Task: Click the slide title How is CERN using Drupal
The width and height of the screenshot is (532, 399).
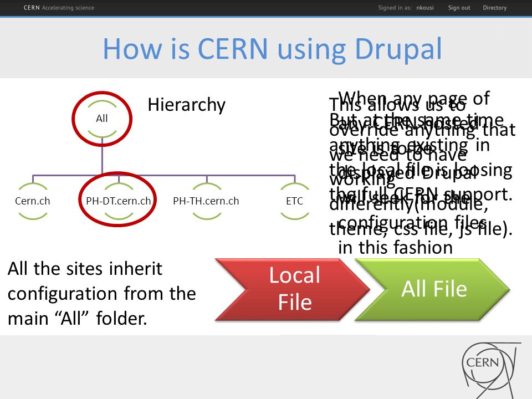Action: [273, 49]
